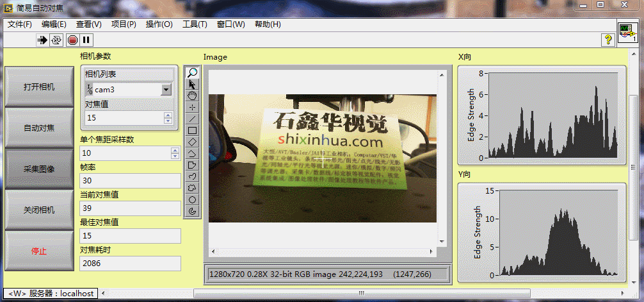Choose the Oval ROI tool
644x302 pixels.
192,199
